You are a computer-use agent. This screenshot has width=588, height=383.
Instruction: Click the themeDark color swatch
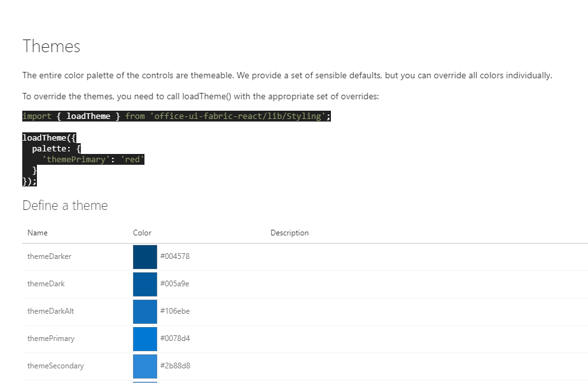pos(144,284)
